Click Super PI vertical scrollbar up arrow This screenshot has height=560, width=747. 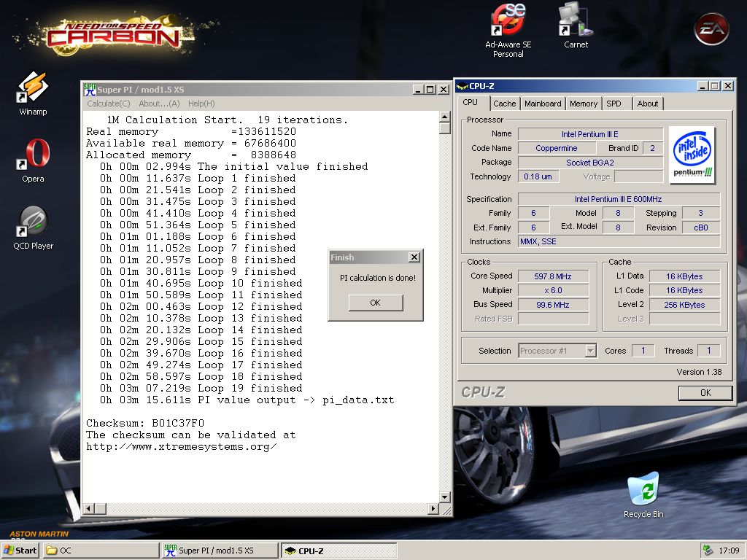point(444,117)
